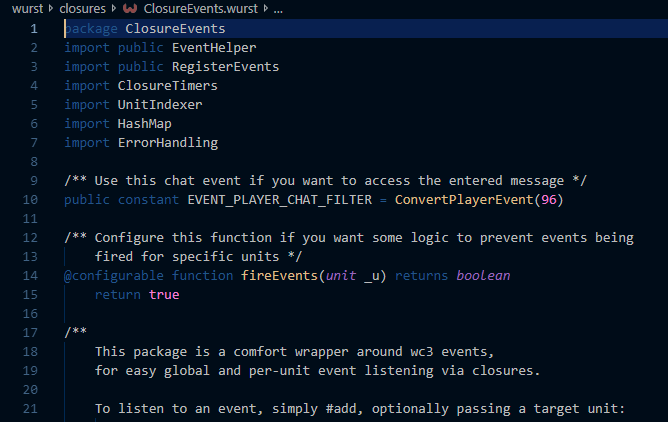Click the breadcrumb ellipsis symbol item
Viewport: 668px width, 422px height.
[278, 9]
